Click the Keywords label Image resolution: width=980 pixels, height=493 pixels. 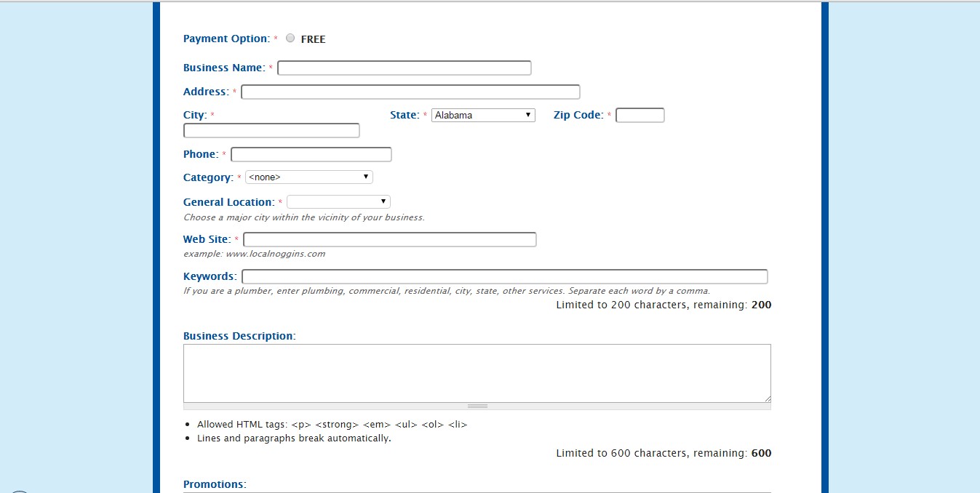point(210,276)
